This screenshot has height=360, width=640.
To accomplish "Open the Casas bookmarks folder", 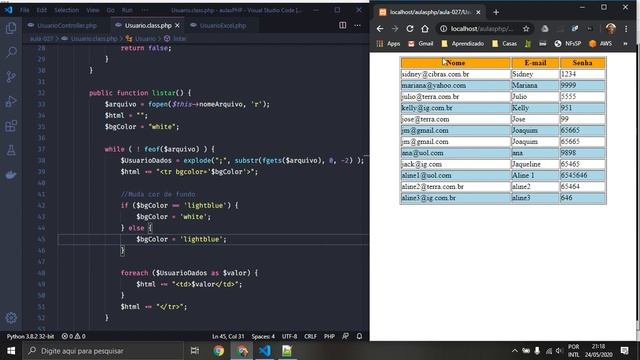I will click(504, 44).
